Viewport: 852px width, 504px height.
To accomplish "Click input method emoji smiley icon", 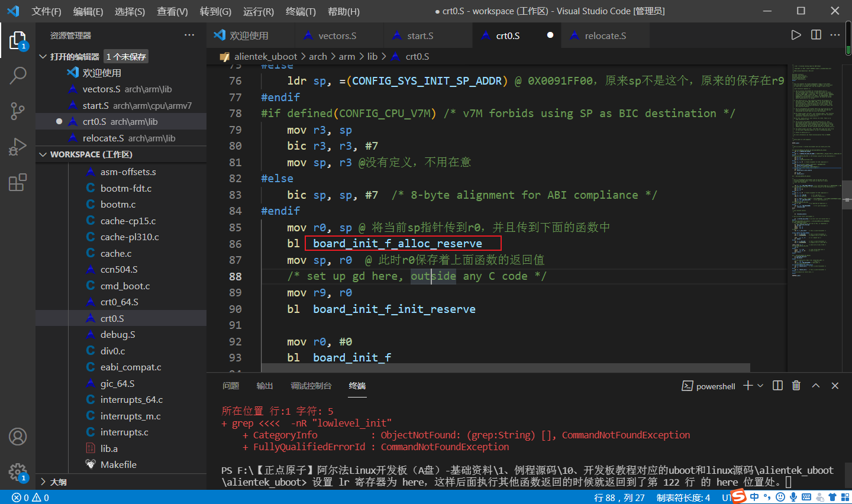I will [780, 497].
